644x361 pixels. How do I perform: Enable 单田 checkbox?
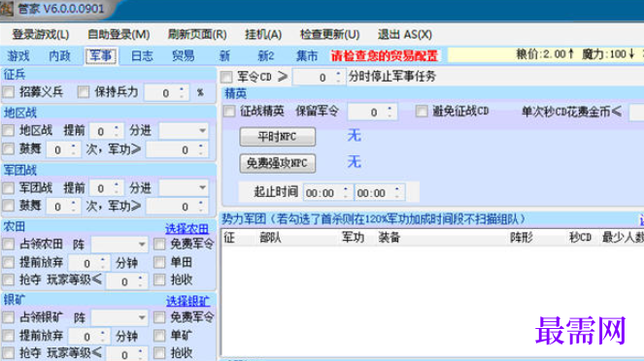(159, 263)
